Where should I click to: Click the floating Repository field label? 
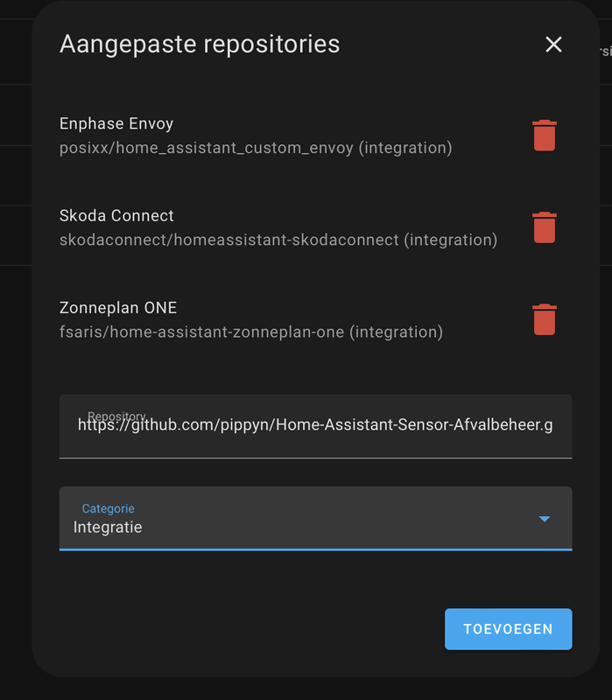click(116, 416)
